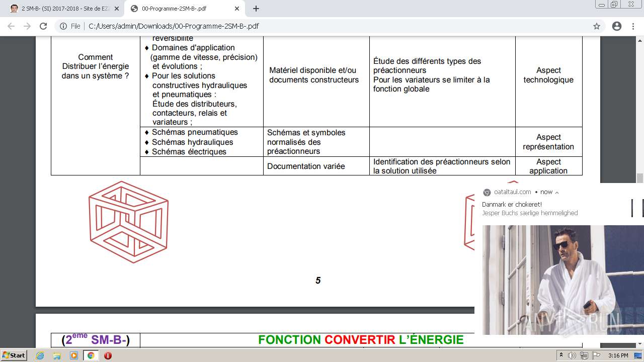
Task: Click the FONCTION CONVERTIR L'ÉNERGIE heading
Action: pyautogui.click(x=361, y=340)
